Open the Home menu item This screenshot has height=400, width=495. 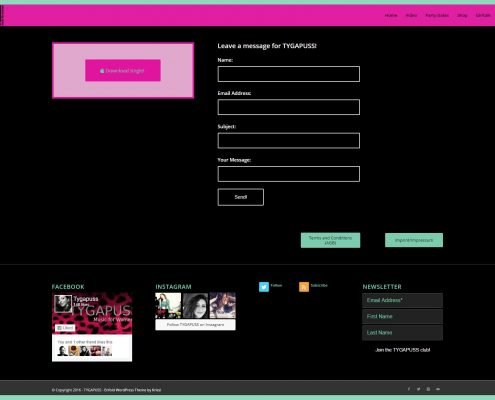click(391, 15)
